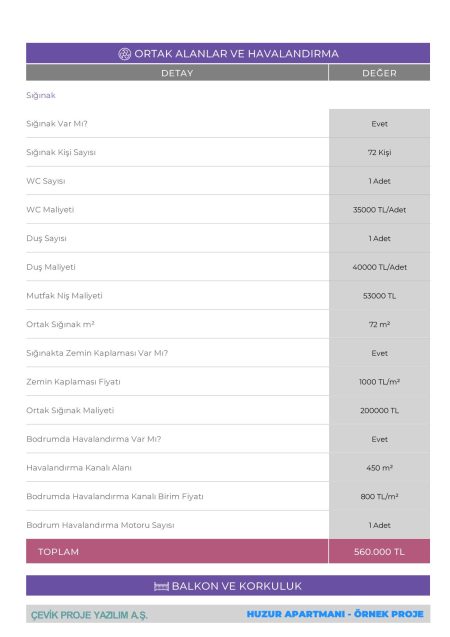Click the Sığınak section label
This screenshot has height=637, width=450.
coord(41,95)
